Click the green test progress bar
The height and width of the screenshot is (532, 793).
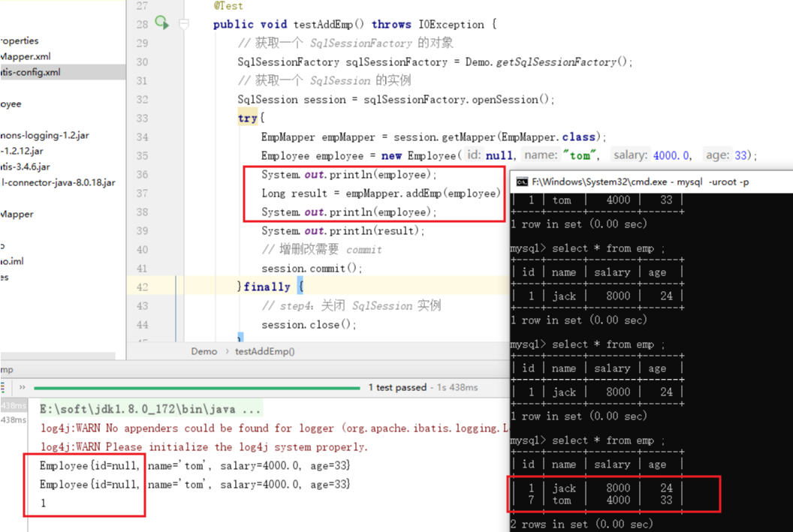197,388
